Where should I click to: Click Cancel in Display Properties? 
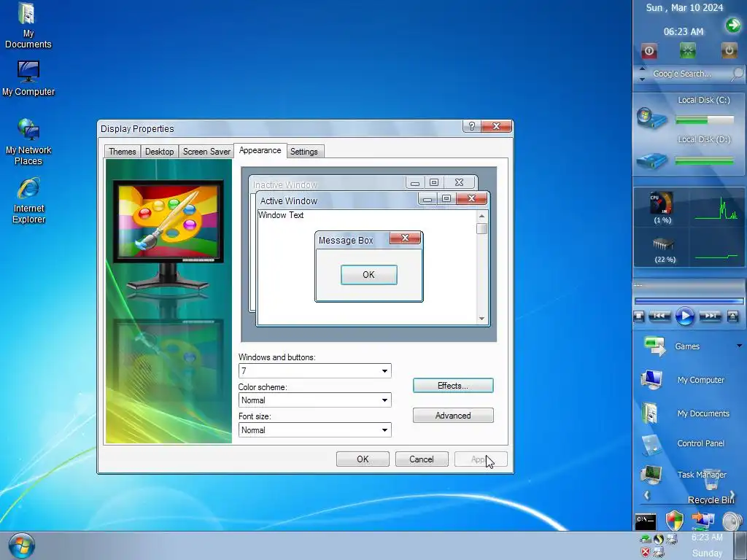point(422,459)
